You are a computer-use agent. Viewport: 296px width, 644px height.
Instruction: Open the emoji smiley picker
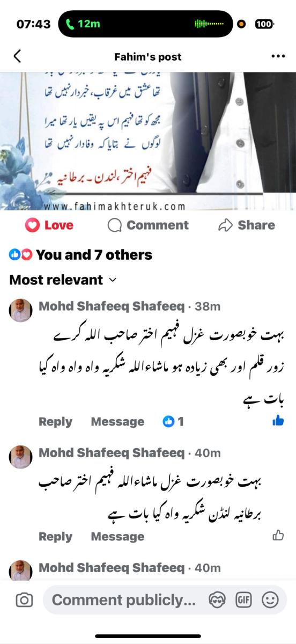point(270,600)
